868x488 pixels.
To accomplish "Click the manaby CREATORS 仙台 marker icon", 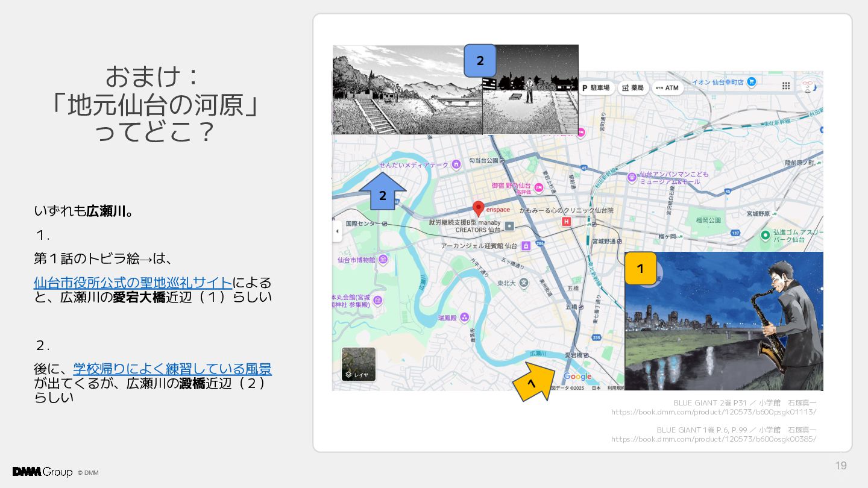I will [510, 226].
